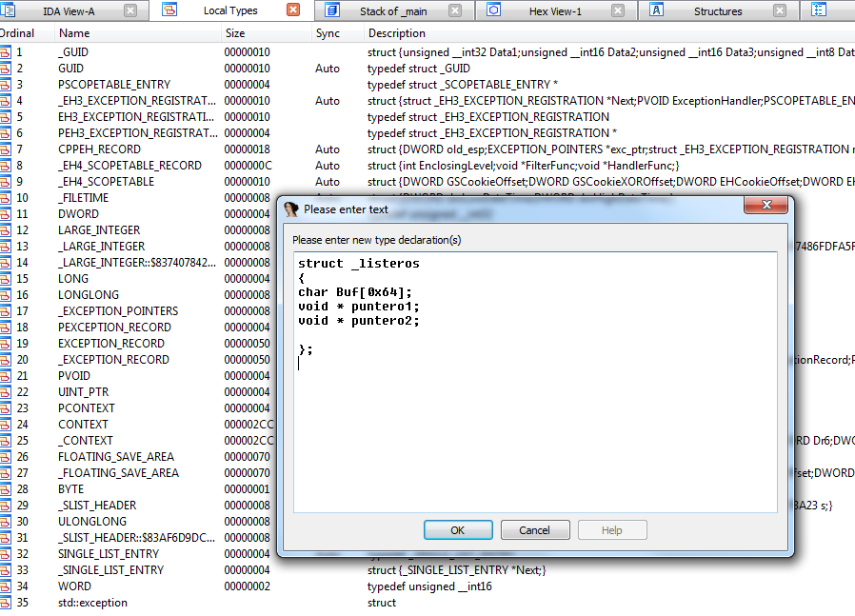This screenshot has height=616, width=855.
Task: Click the type icon for _GUID row
Action: tap(5, 52)
